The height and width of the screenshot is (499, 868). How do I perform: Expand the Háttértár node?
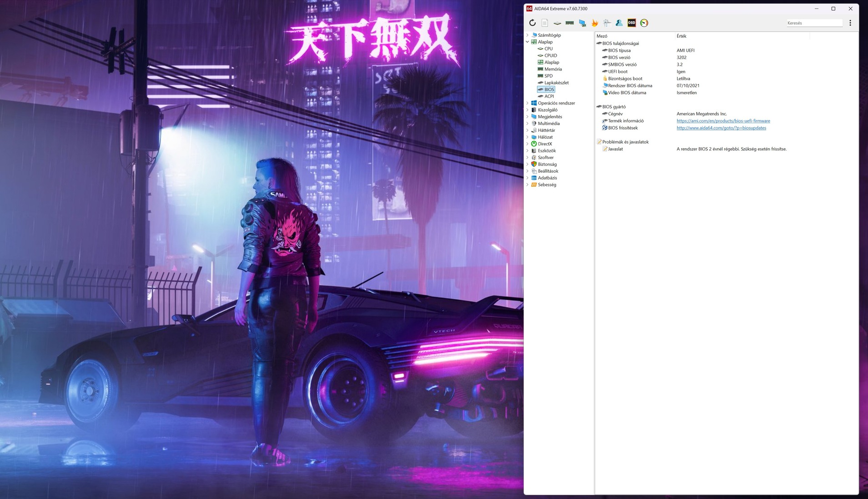527,130
